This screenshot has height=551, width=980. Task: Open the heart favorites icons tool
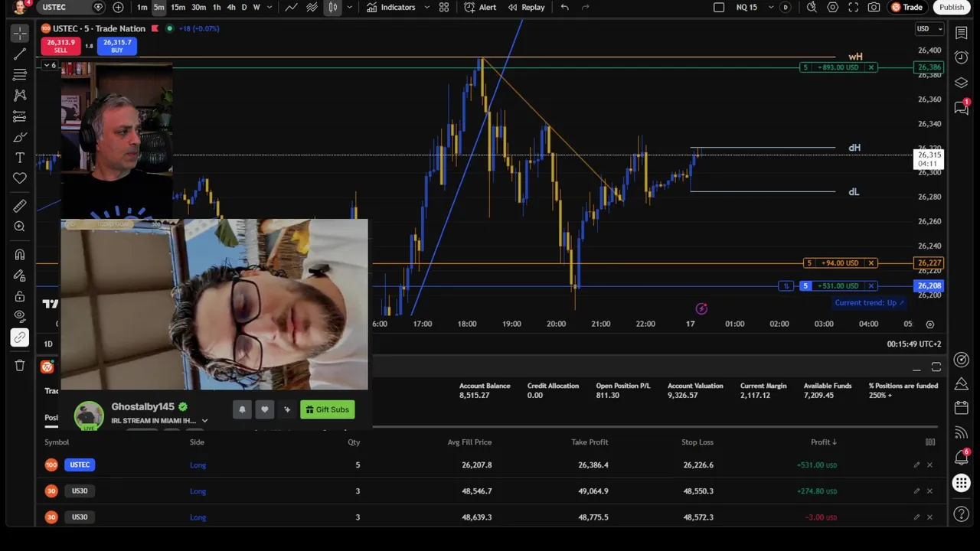click(20, 178)
